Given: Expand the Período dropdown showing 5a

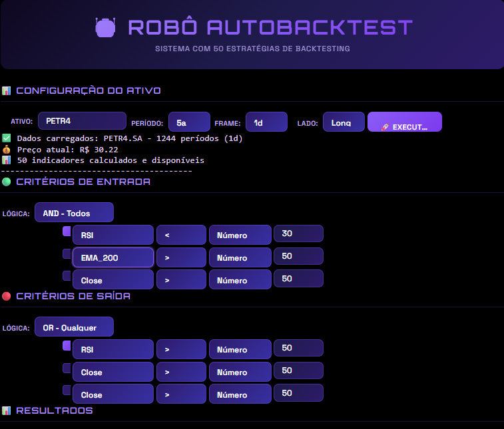Looking at the screenshot, I should pyautogui.click(x=189, y=122).
